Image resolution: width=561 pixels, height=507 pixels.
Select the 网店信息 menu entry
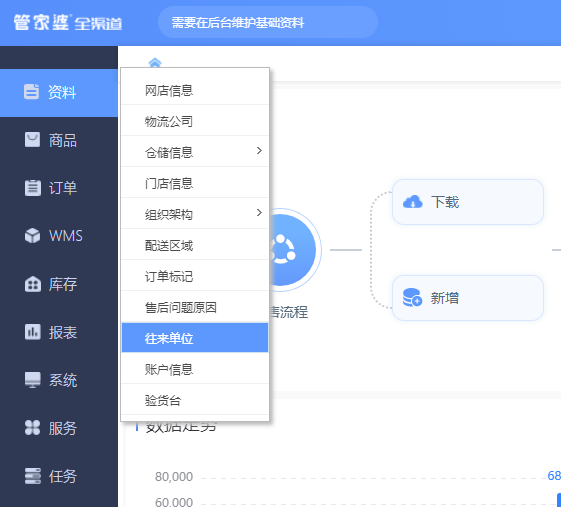(x=195, y=90)
